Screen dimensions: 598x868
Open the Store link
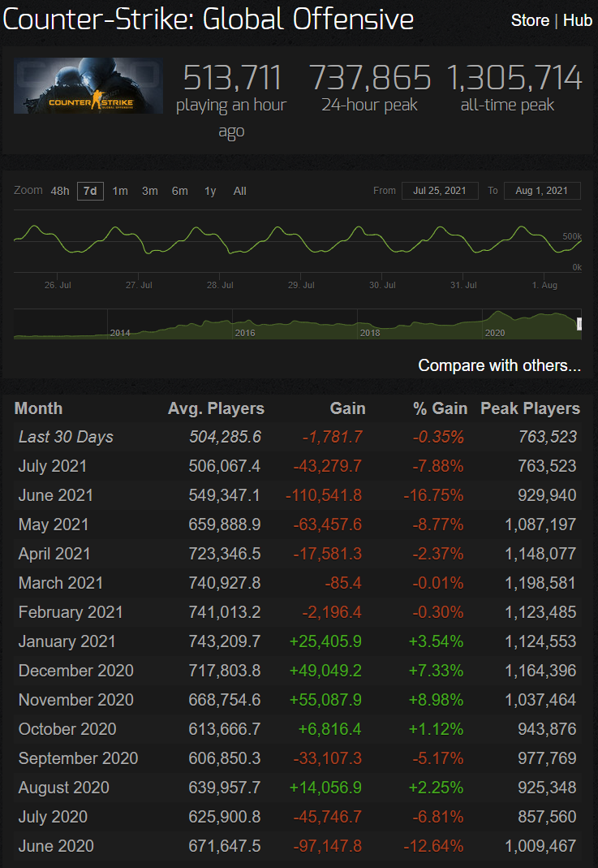530,20
